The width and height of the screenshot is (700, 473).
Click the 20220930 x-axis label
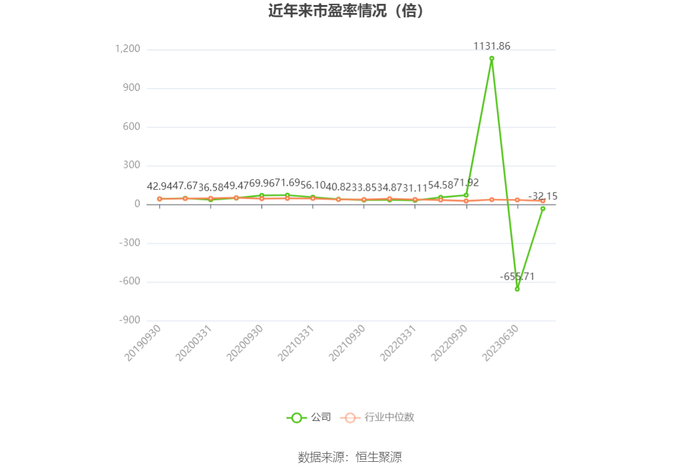pos(449,343)
